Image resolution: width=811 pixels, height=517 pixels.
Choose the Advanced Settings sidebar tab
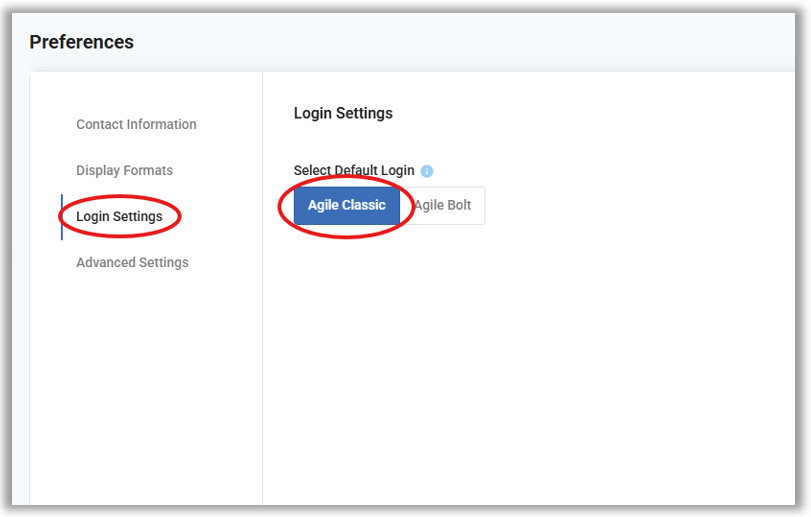[x=132, y=262]
